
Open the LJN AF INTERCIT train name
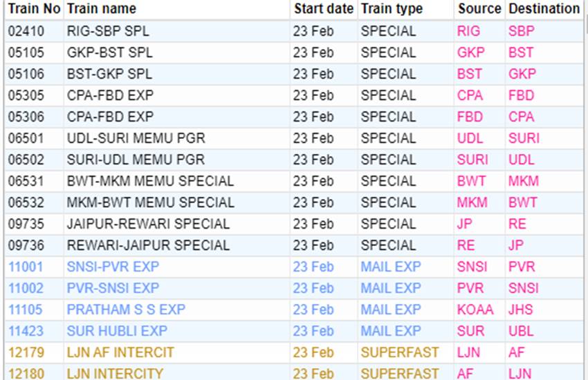click(120, 352)
